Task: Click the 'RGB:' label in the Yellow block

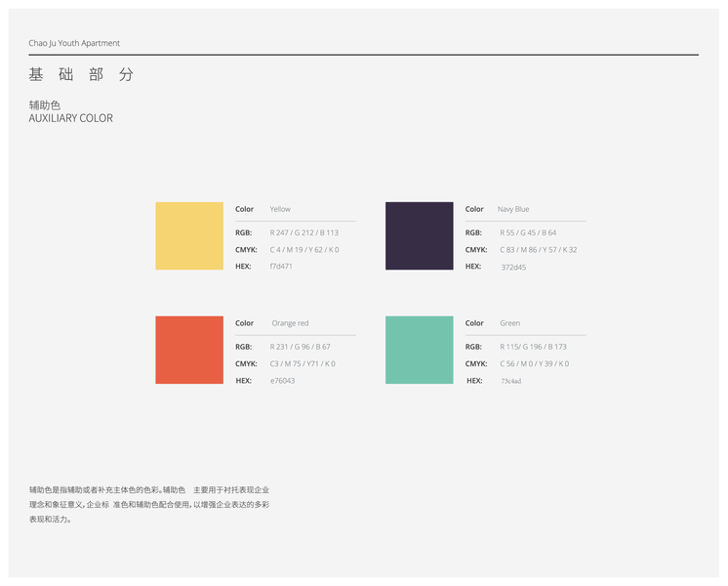Action: [x=244, y=232]
